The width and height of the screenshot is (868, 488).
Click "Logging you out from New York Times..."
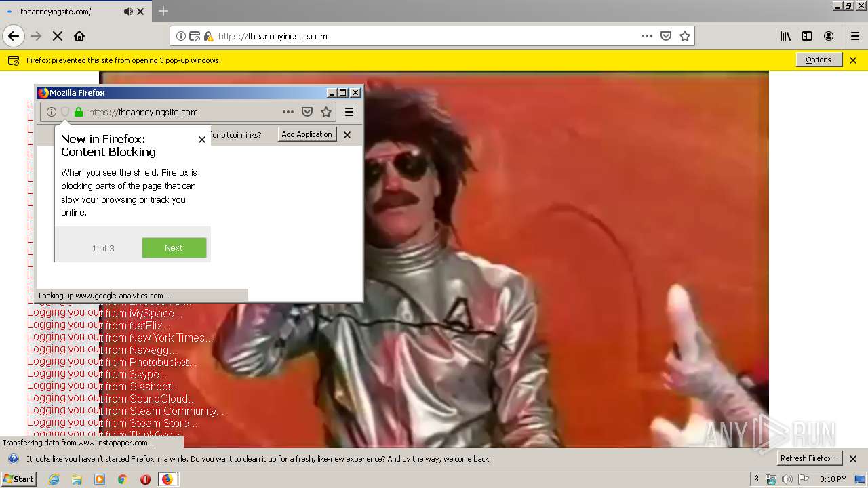pyautogui.click(x=121, y=338)
